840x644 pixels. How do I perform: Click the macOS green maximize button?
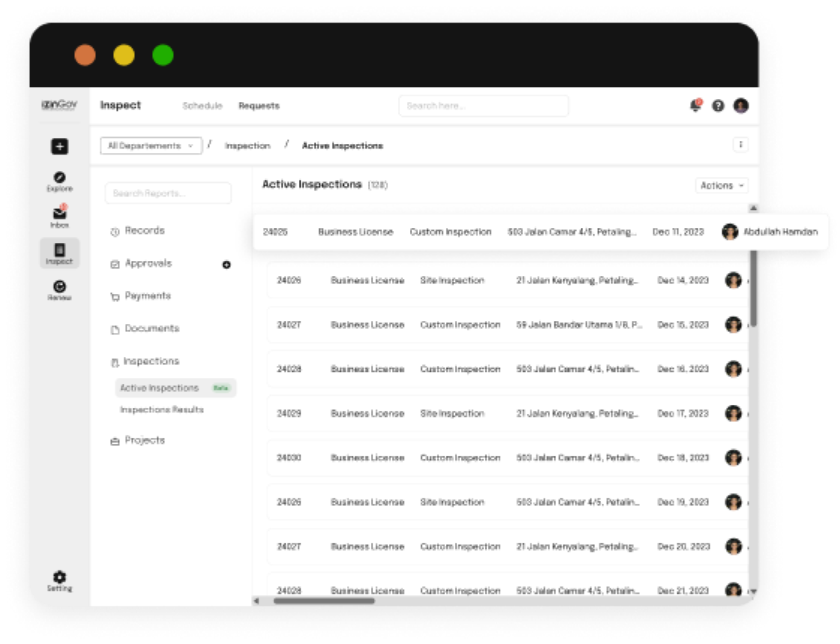point(163,55)
